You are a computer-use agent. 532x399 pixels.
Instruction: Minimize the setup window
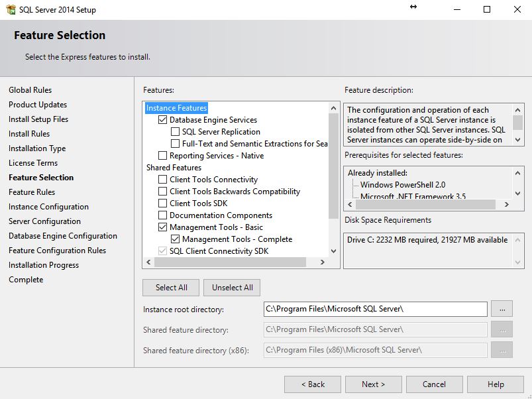click(457, 9)
